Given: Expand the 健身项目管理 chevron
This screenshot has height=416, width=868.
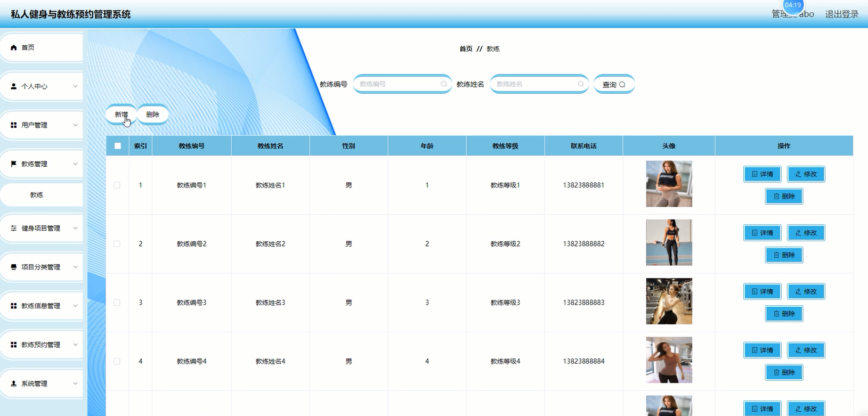Looking at the screenshot, I should 75,228.
